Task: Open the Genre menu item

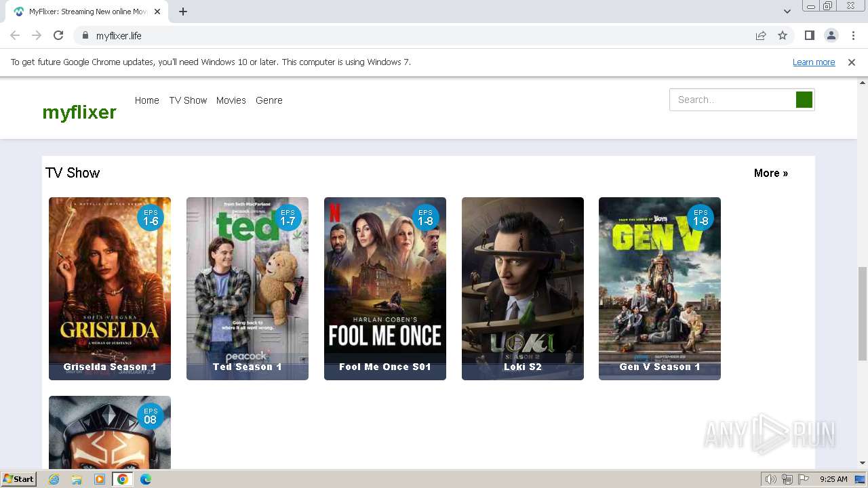Action: tap(269, 100)
